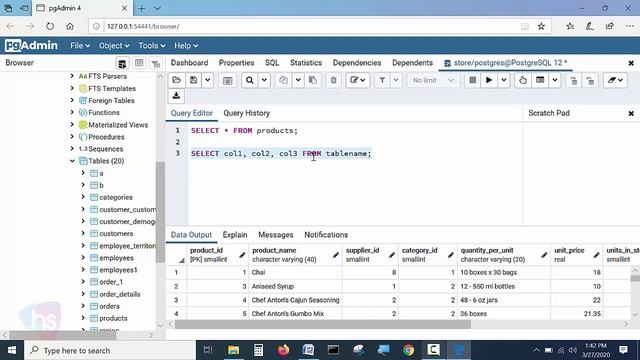Screen dimensions: 640x360
Task: Click Browser panel query tool icon
Action: click(122, 63)
